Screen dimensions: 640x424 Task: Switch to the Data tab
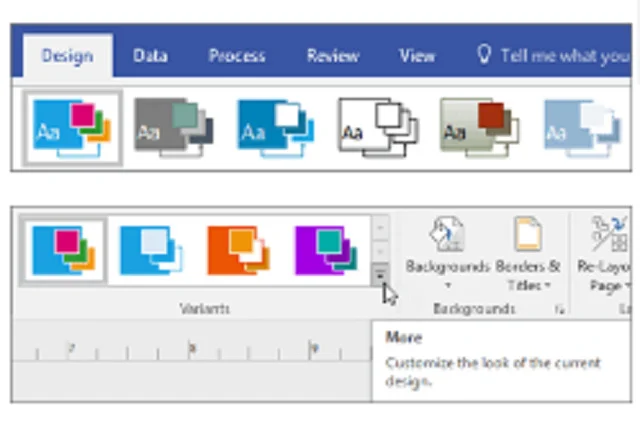tap(150, 55)
